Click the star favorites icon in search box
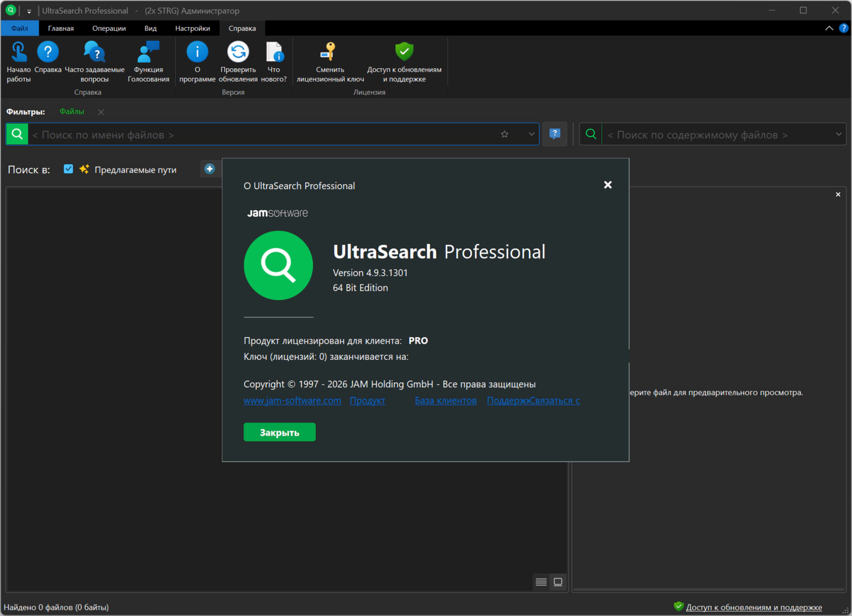The height and width of the screenshot is (616, 852). click(505, 134)
